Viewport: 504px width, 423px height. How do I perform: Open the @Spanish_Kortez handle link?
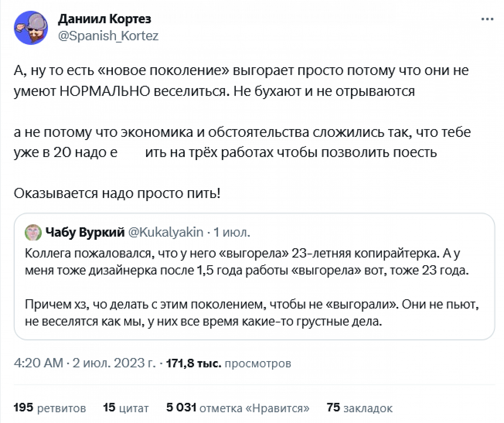pyautogui.click(x=108, y=36)
